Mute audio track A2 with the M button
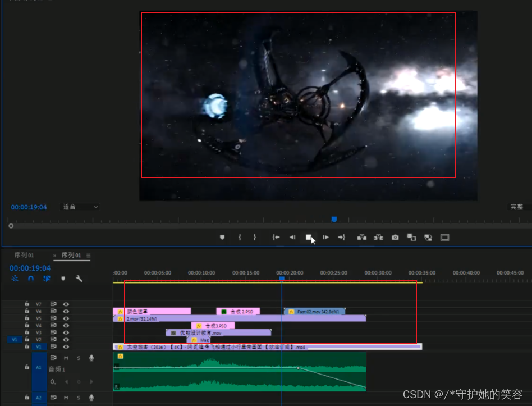Image resolution: width=532 pixels, height=406 pixels. (x=66, y=398)
